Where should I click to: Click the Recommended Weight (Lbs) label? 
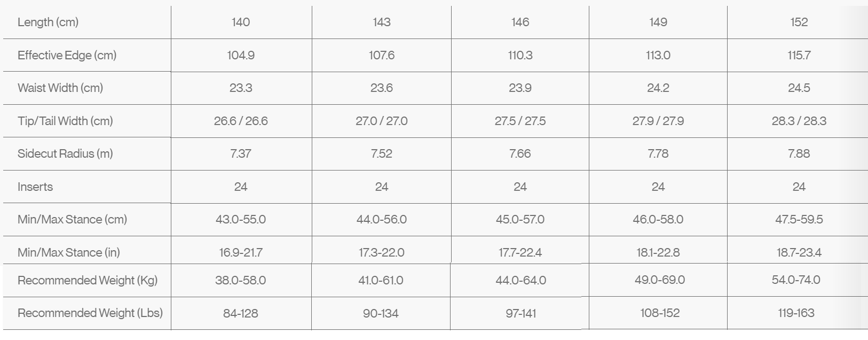click(90, 313)
